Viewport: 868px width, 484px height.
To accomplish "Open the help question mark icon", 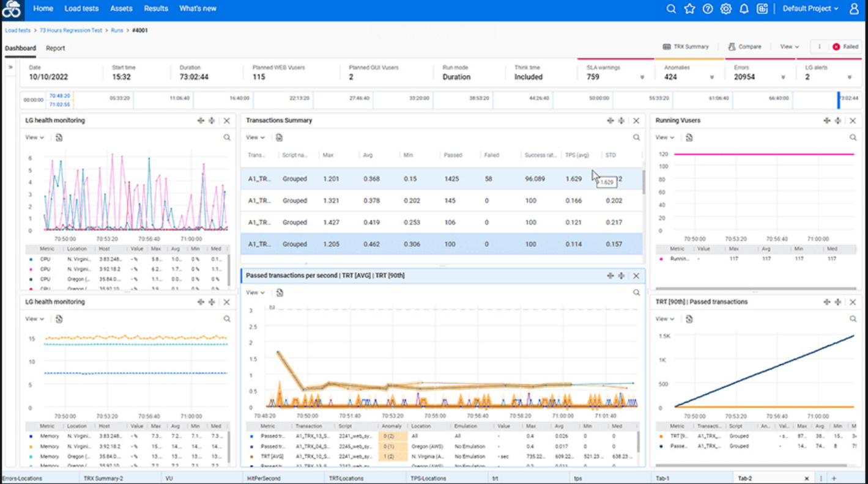I will pos(708,9).
